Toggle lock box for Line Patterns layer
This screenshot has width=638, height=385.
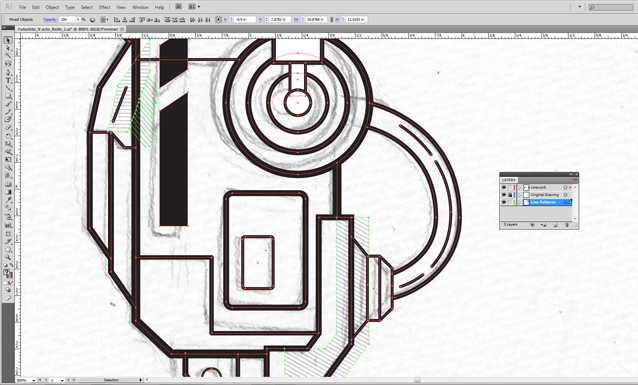[510, 202]
